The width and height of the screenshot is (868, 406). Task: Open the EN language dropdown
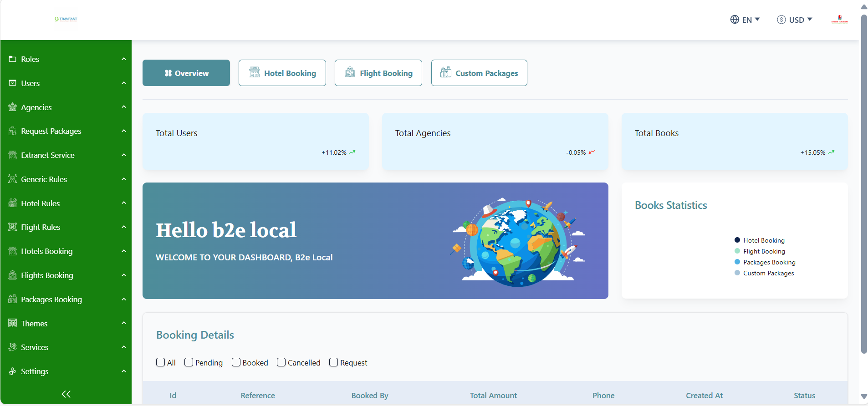pos(745,20)
